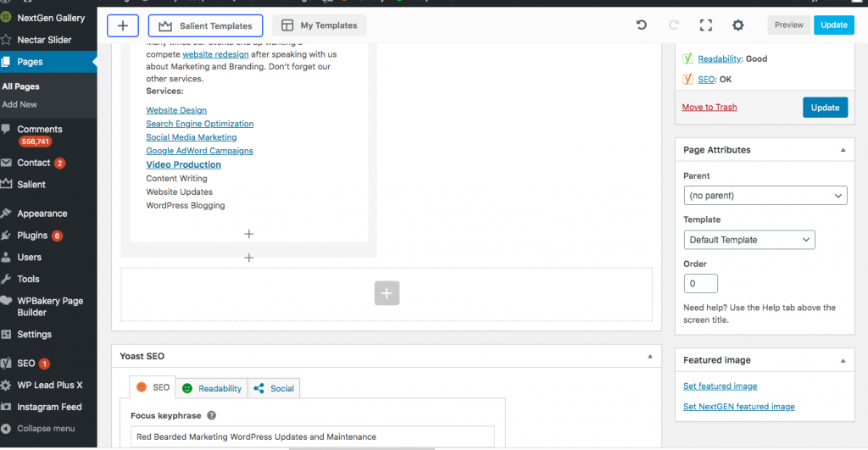This screenshot has height=450, width=868.
Task: Click the Preview button
Action: pyautogui.click(x=788, y=25)
